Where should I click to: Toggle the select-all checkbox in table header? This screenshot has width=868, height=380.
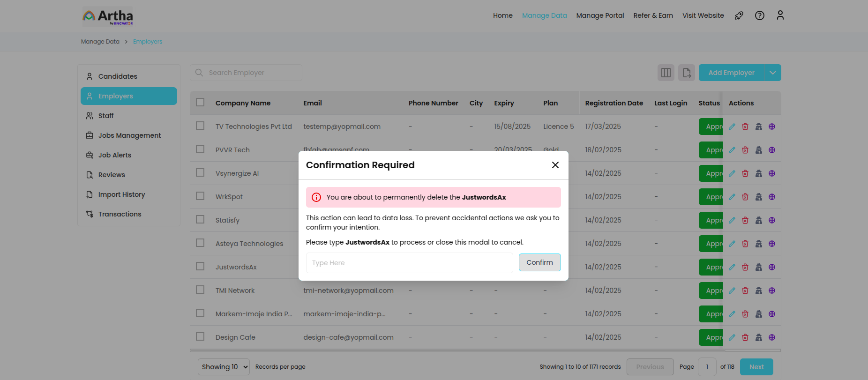[x=200, y=103]
